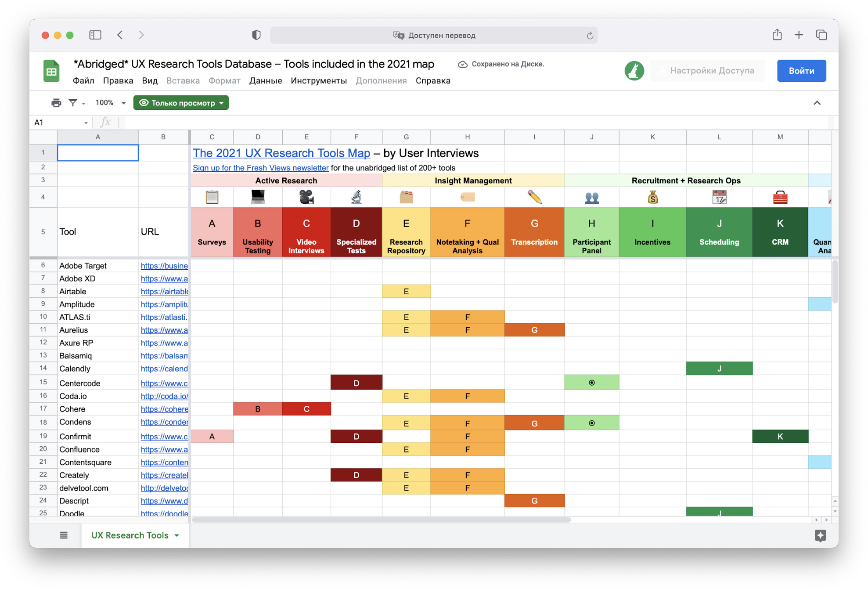Open the cell name box dropdown
868x589 pixels.
pos(86,123)
